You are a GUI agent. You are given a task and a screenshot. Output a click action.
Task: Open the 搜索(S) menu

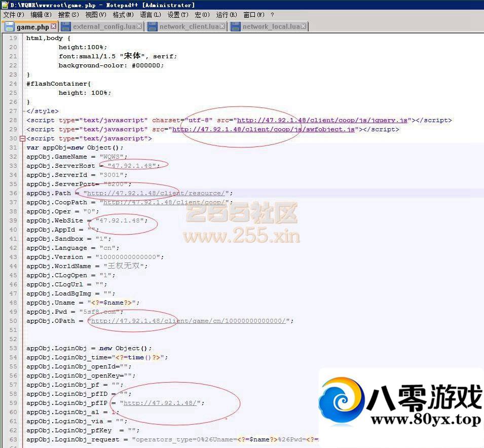pos(68,15)
